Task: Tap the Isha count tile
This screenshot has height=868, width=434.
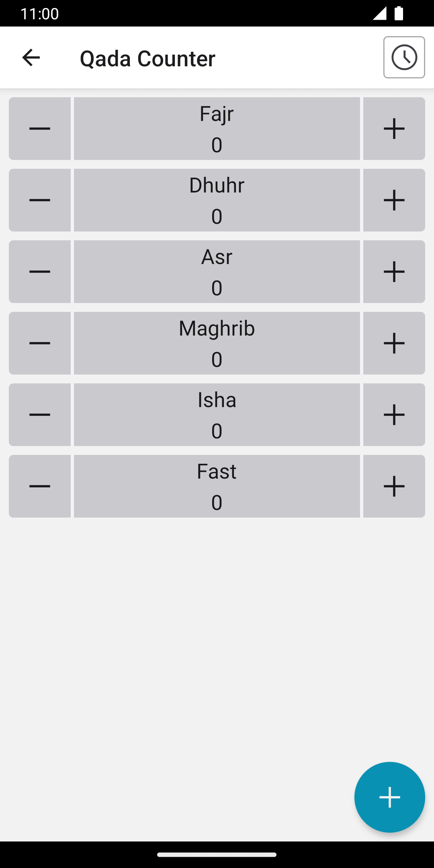Action: coord(217,415)
